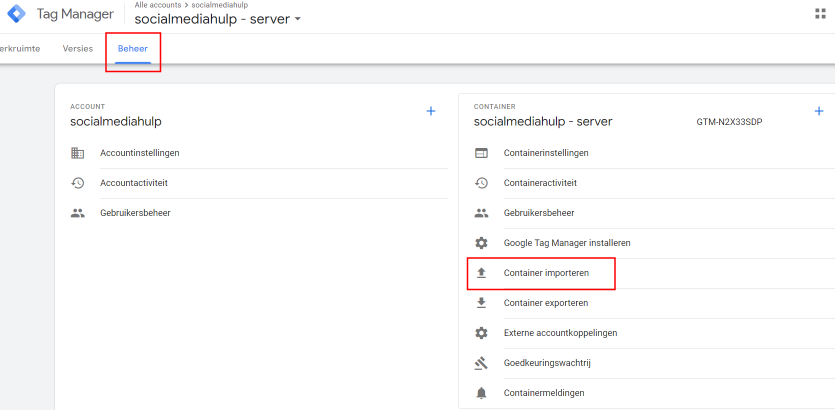Click the GTM-N2X33SDP container ID
The height and width of the screenshot is (410, 835).
pyautogui.click(x=729, y=122)
